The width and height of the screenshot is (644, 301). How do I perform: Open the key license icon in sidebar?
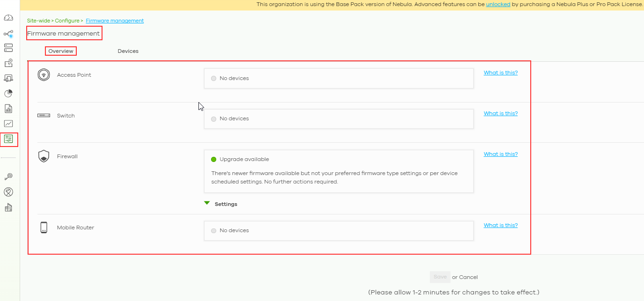[8, 176]
